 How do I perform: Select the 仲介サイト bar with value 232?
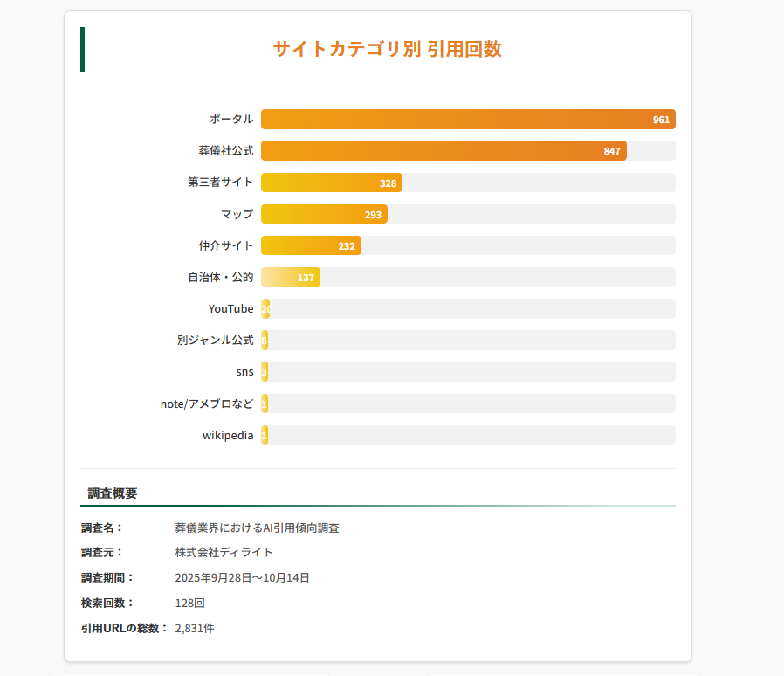(311, 246)
